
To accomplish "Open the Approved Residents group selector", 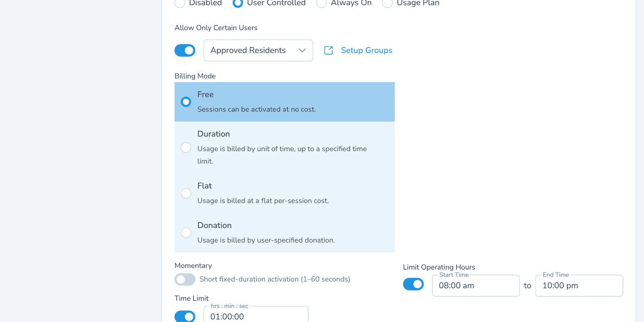I will (258, 50).
